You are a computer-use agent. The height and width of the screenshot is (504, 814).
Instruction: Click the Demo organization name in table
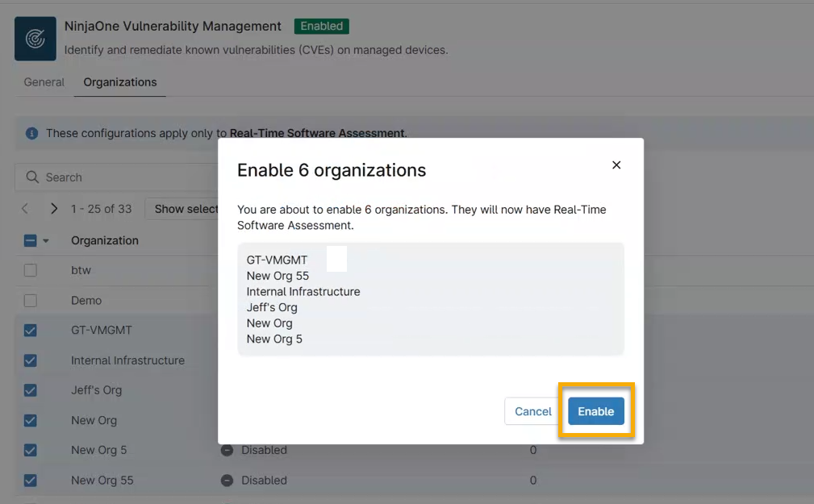pyautogui.click(x=86, y=301)
